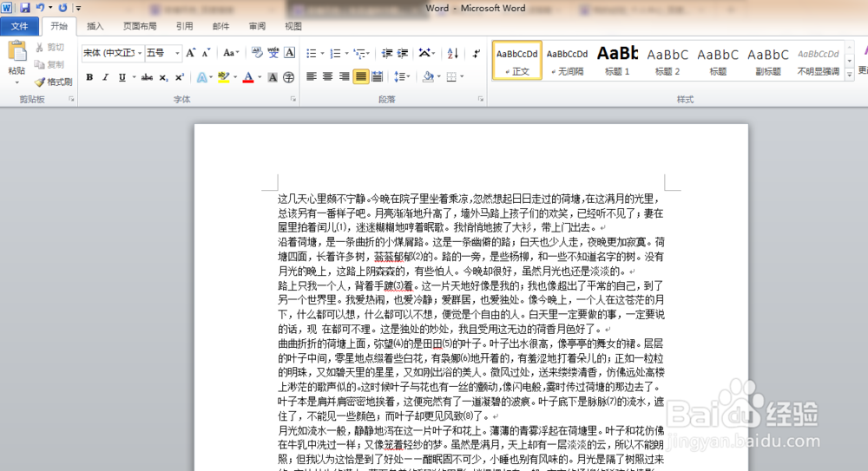The width and height of the screenshot is (868, 471).
Task: Grow font size with the larger A icon
Action: tap(190, 53)
